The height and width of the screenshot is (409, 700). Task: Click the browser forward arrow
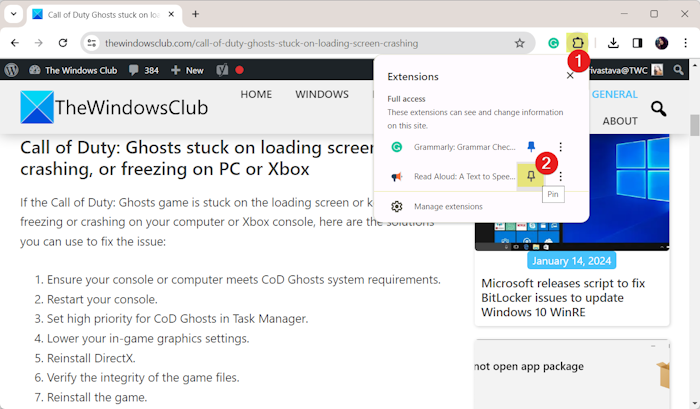coord(39,43)
